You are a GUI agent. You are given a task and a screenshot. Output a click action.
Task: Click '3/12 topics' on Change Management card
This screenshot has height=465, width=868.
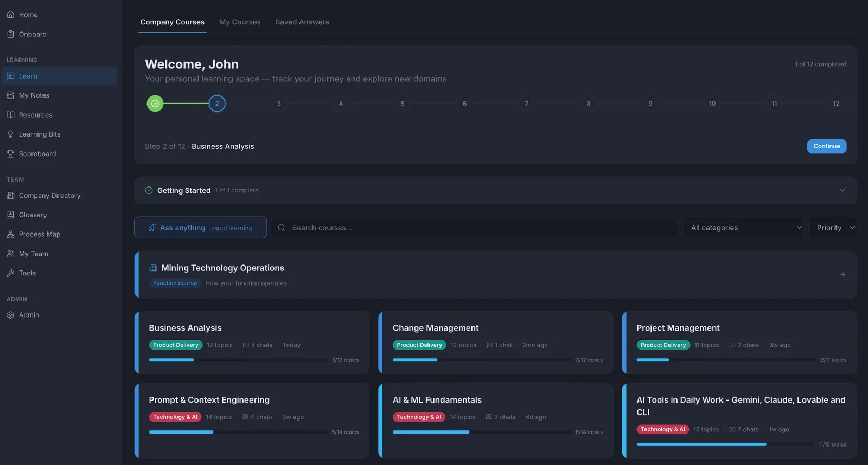click(x=589, y=360)
